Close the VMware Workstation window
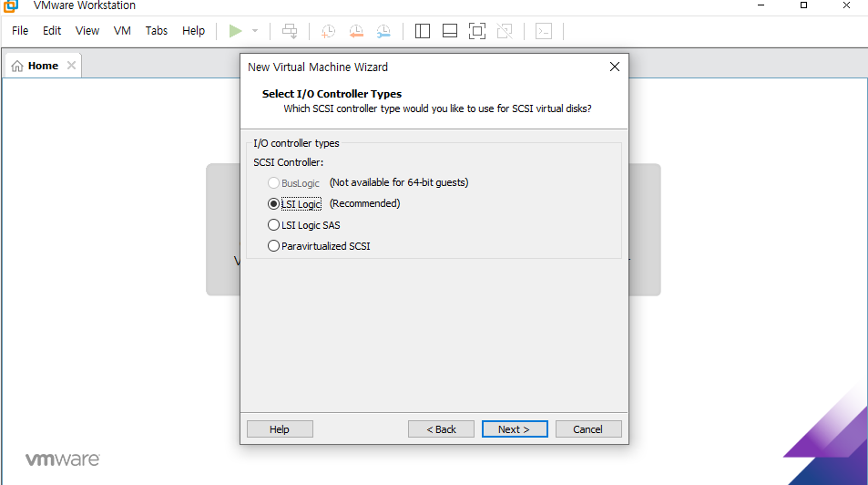The height and width of the screenshot is (485, 868). tap(846, 5)
